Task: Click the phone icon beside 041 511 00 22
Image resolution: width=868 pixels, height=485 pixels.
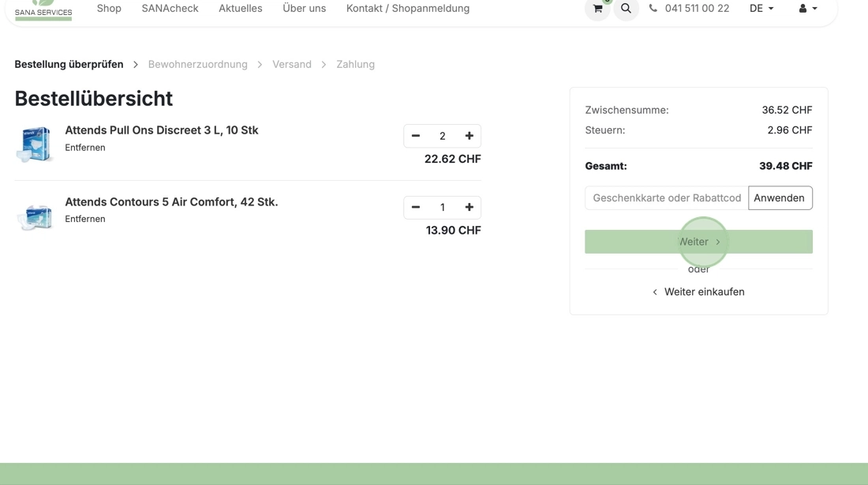Action: click(653, 9)
